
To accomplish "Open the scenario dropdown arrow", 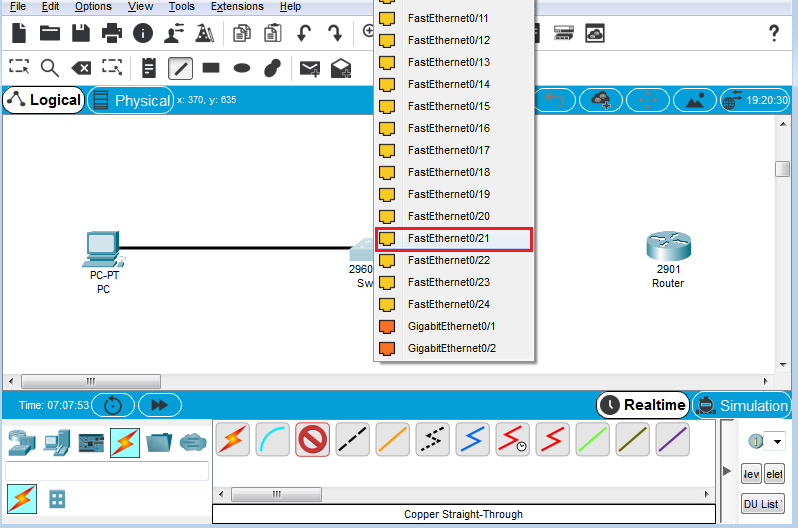I will [775, 441].
